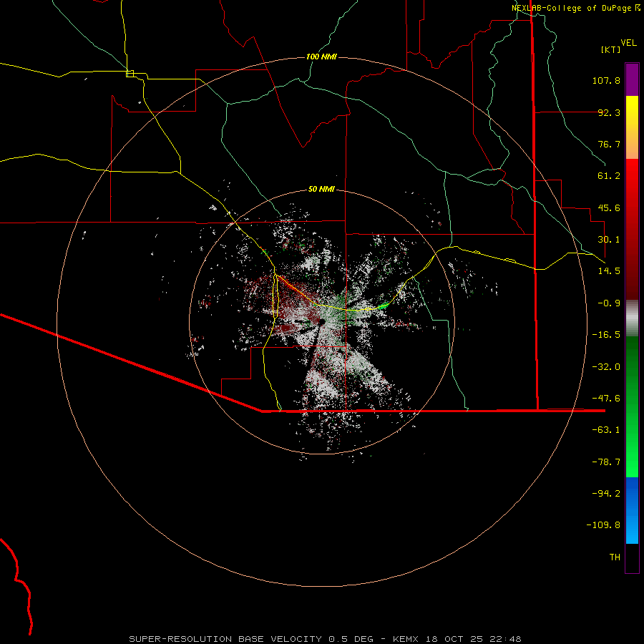The image size is (644, 644).
Task: Click the -0.9 velocity scale value
Action: pos(609,303)
